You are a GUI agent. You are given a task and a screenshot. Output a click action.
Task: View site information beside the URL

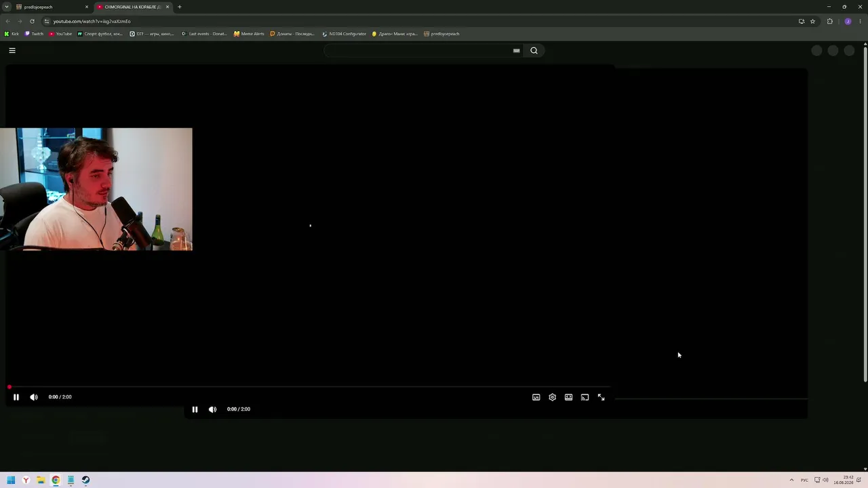[47, 21]
